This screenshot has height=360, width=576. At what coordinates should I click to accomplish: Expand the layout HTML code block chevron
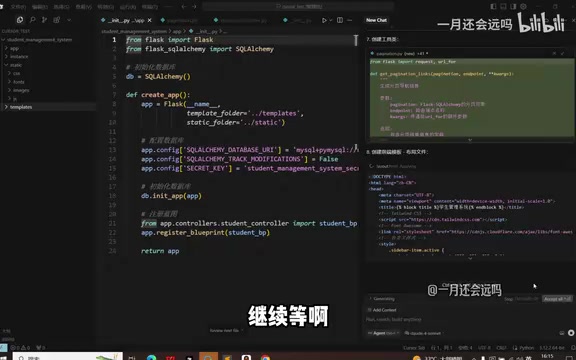coord(470,258)
